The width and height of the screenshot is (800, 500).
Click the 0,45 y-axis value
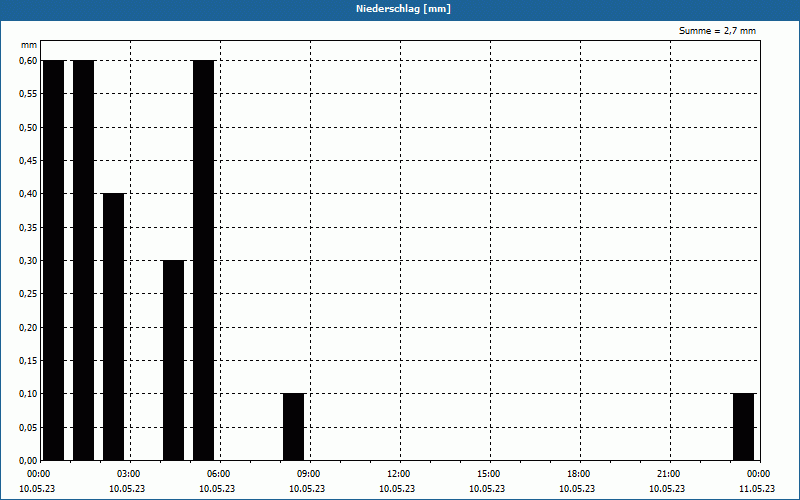coord(28,161)
